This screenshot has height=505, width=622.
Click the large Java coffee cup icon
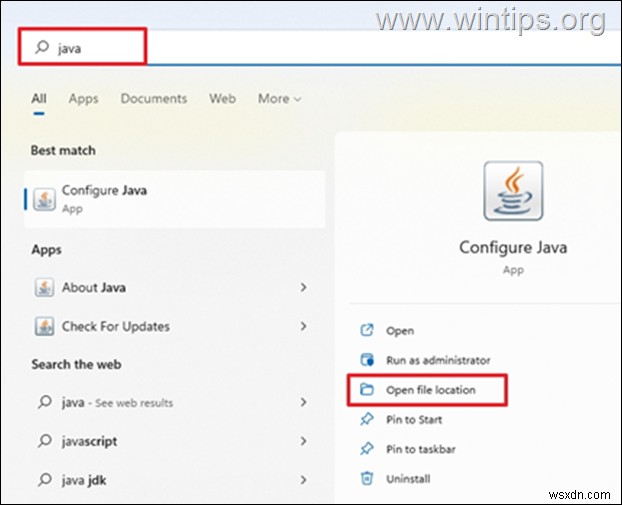[513, 191]
